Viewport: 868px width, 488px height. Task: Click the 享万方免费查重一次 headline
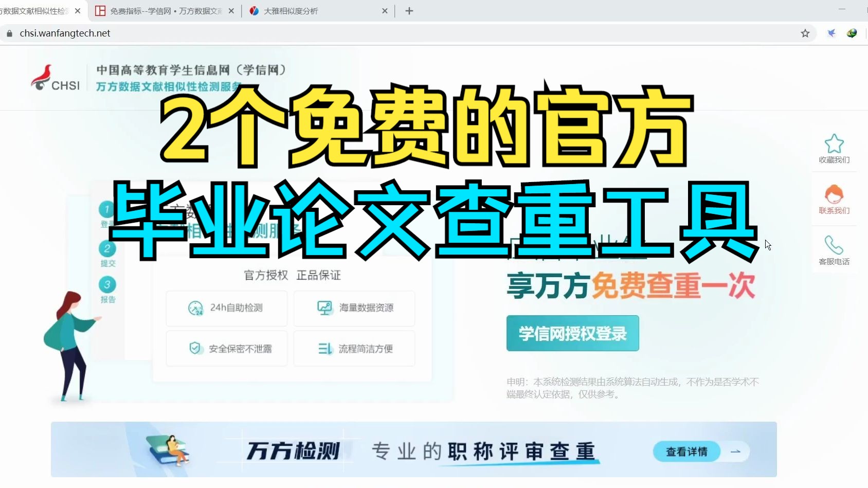click(631, 286)
